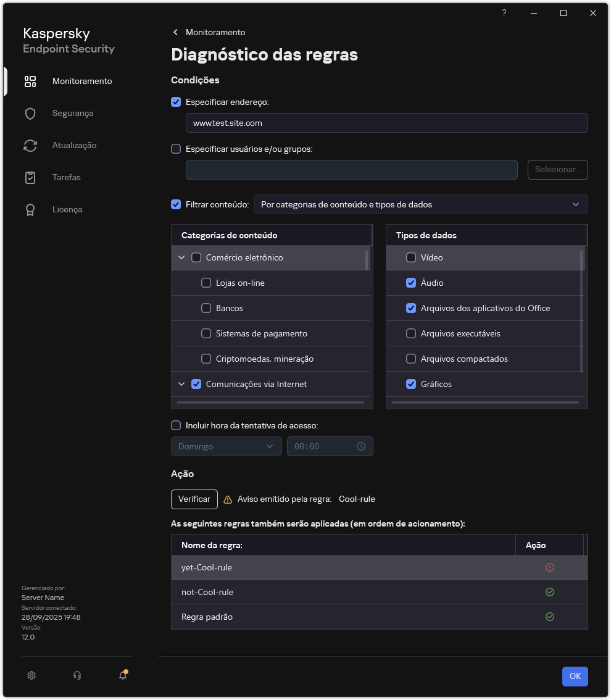
Task: Confirm with the OK button
Action: (575, 676)
